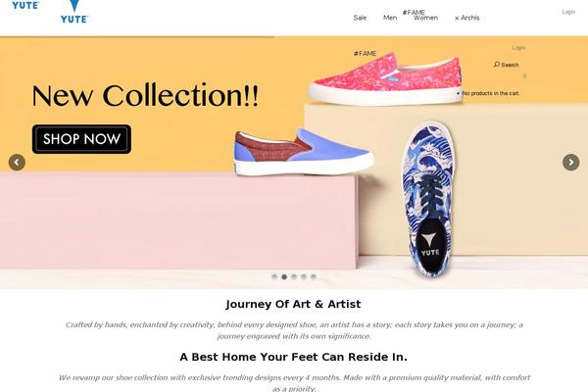Open the Archis menu item

coord(467,18)
